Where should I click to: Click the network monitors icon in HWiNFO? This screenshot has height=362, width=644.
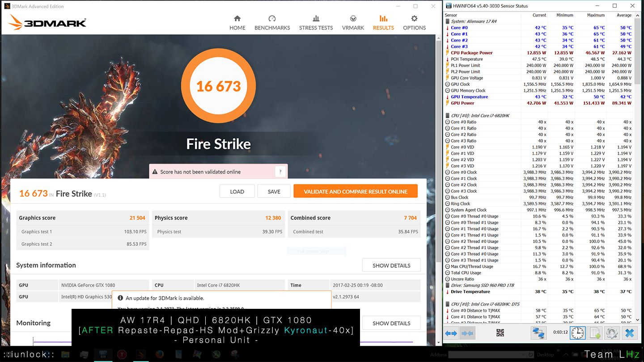[x=539, y=333]
